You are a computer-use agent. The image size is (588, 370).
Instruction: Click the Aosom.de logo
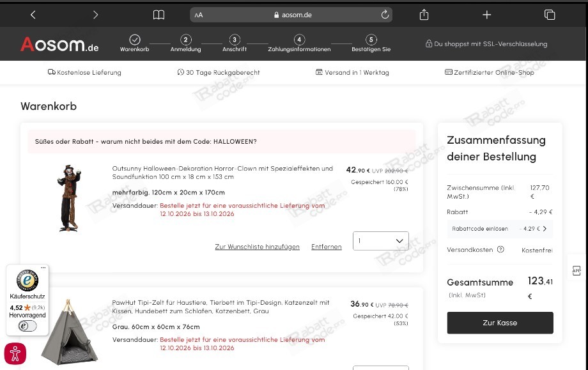pyautogui.click(x=59, y=44)
